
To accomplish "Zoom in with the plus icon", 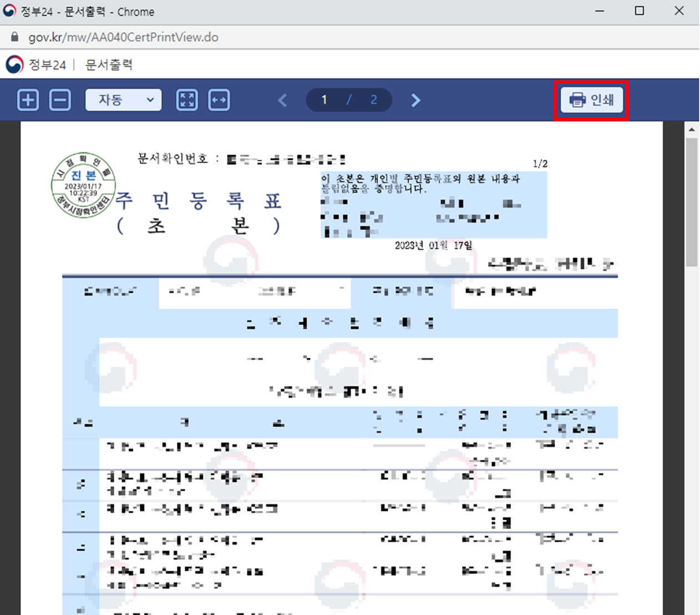I will click(x=28, y=100).
